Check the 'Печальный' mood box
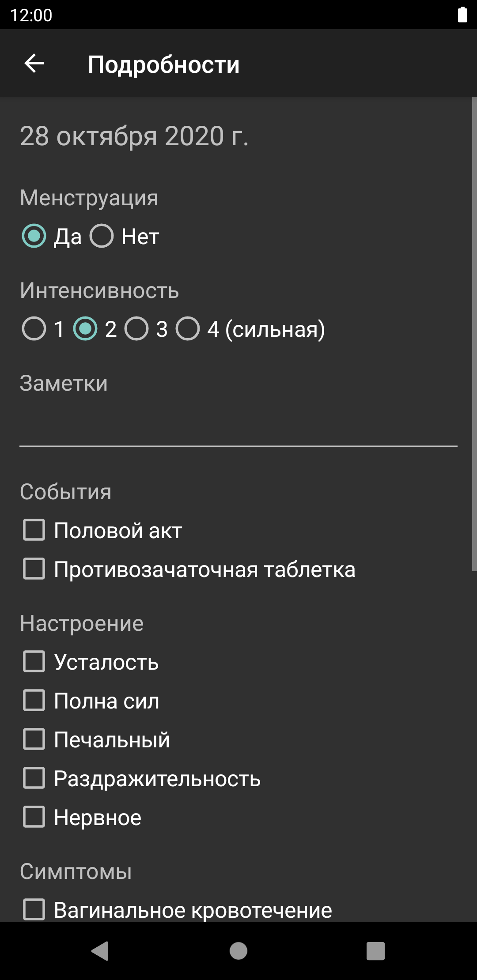The height and width of the screenshot is (980, 477). tap(34, 739)
